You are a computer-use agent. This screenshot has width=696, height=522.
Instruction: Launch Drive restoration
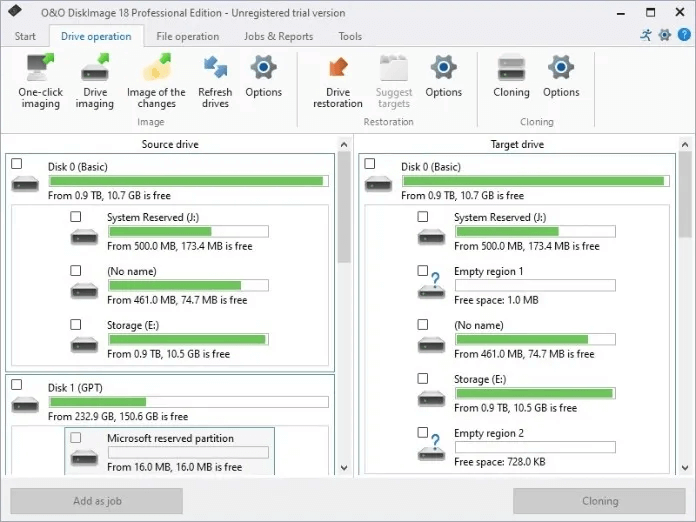[338, 81]
